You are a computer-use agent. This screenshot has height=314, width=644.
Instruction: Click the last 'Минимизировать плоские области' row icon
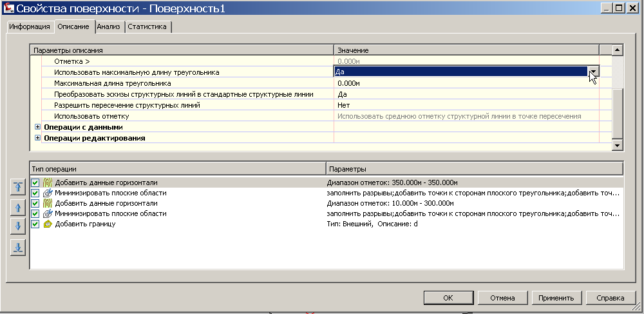(x=47, y=213)
